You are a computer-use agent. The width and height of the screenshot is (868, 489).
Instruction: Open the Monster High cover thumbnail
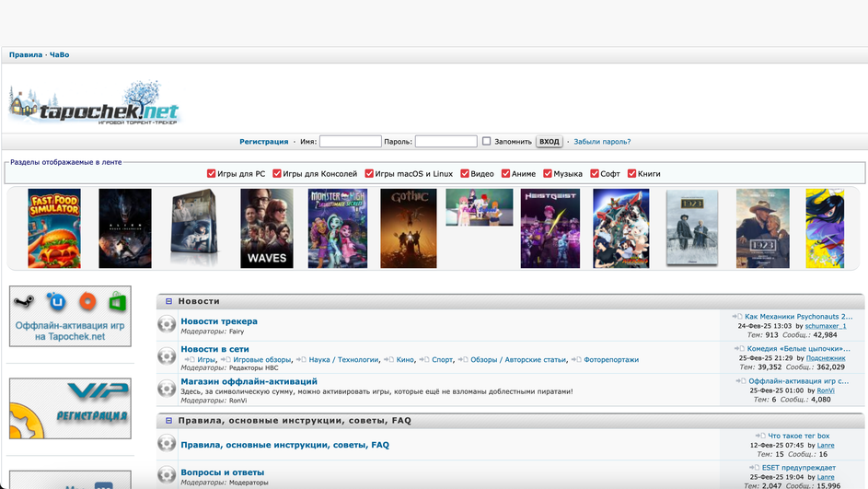click(338, 228)
